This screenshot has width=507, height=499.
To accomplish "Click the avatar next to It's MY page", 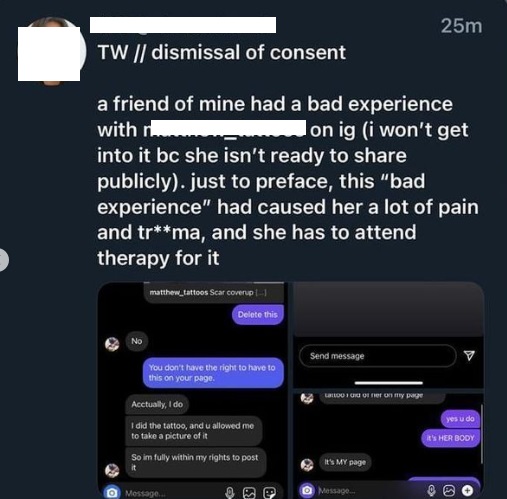I will (x=307, y=465).
